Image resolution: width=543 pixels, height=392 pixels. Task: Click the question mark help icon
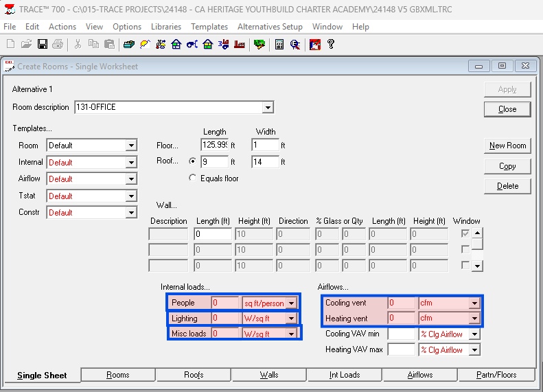(331, 44)
